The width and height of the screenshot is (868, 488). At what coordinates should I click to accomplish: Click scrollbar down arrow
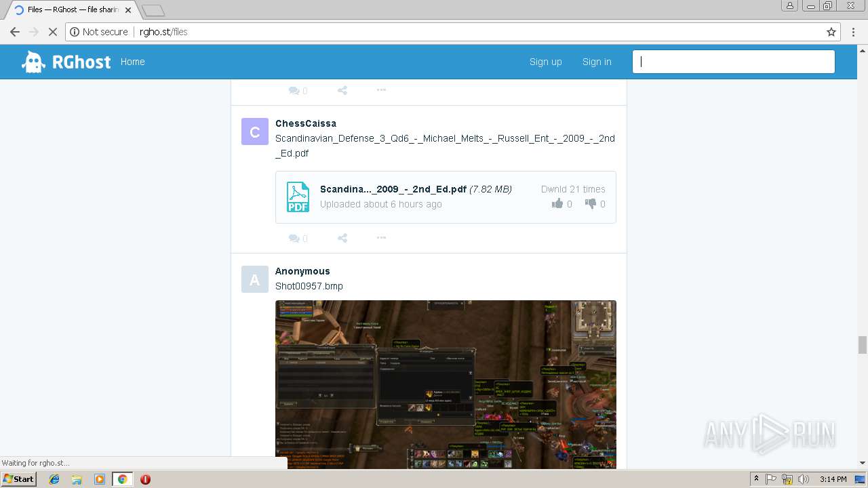(863, 464)
